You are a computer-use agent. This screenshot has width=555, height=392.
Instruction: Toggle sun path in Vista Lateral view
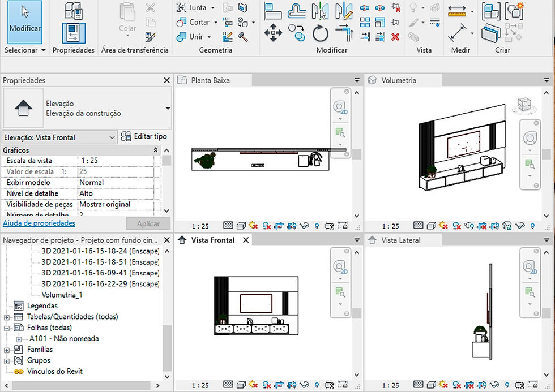pyautogui.click(x=443, y=385)
